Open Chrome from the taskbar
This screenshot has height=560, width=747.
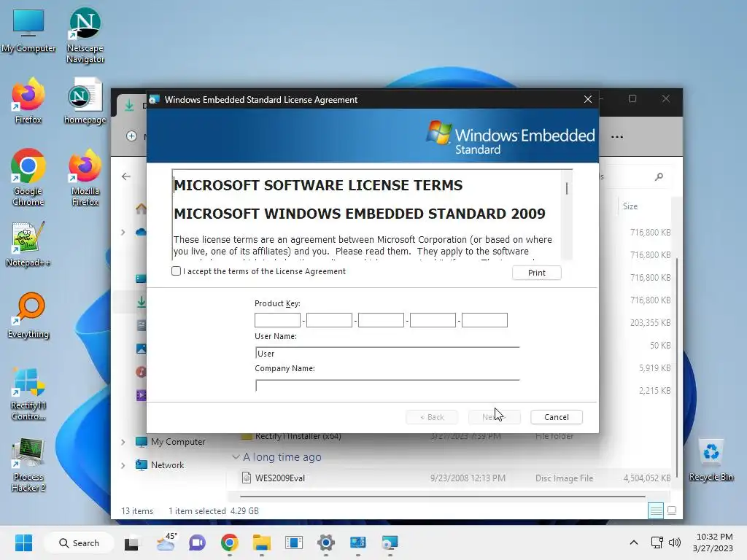click(229, 542)
